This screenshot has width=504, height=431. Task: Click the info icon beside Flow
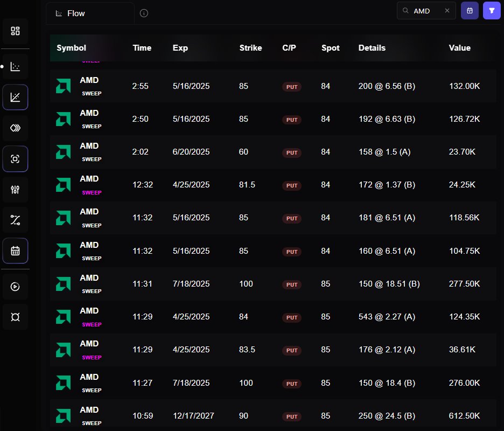click(144, 13)
